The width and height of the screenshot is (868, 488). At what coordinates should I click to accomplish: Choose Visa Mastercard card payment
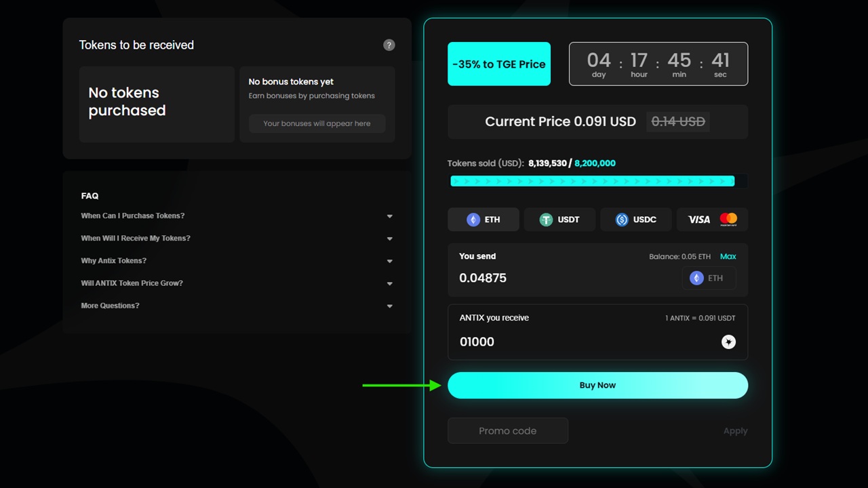[x=712, y=220]
